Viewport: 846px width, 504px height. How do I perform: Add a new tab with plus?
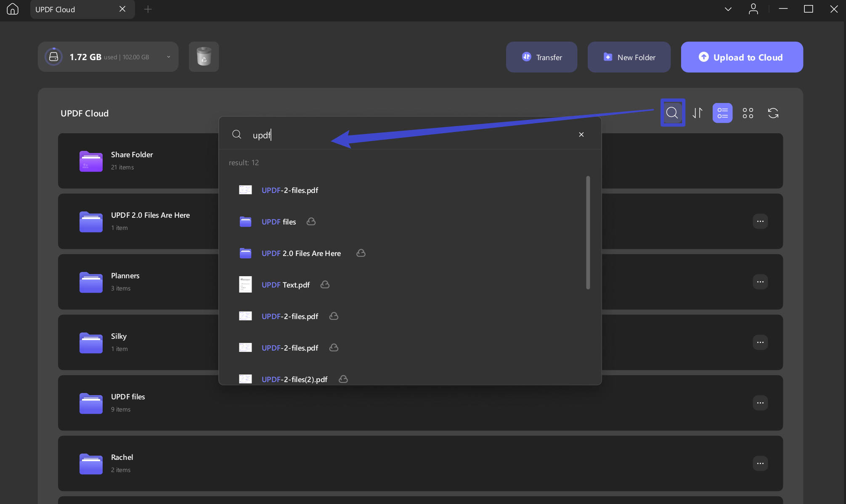tap(148, 9)
